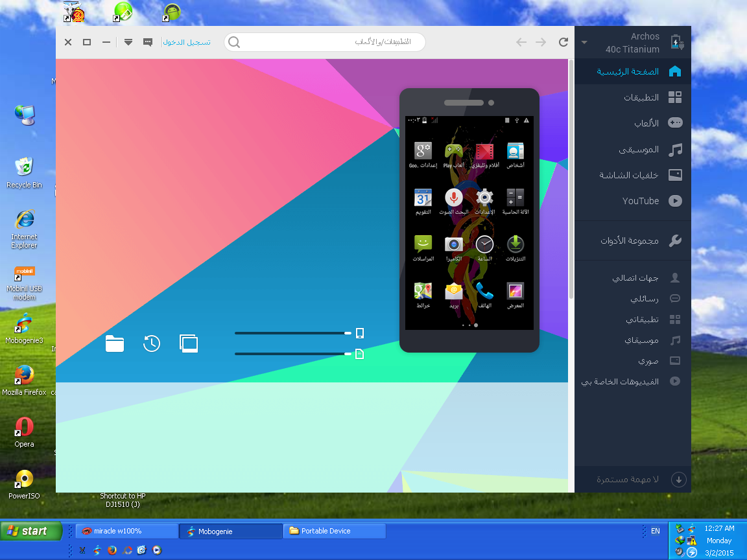Viewport: 747px width, 560px height.
Task: Click the main page vertical scrollbar
Action: coord(571,179)
